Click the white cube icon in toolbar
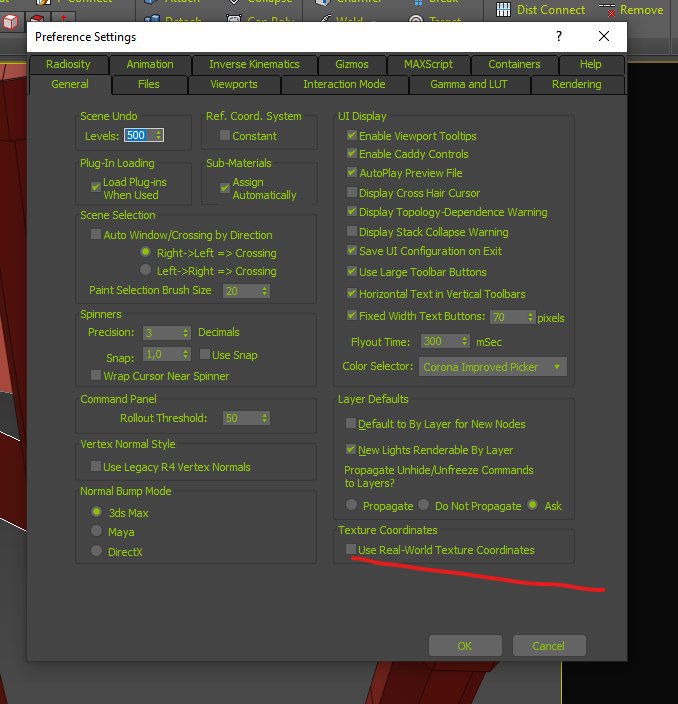678x704 pixels. click(x=11, y=22)
